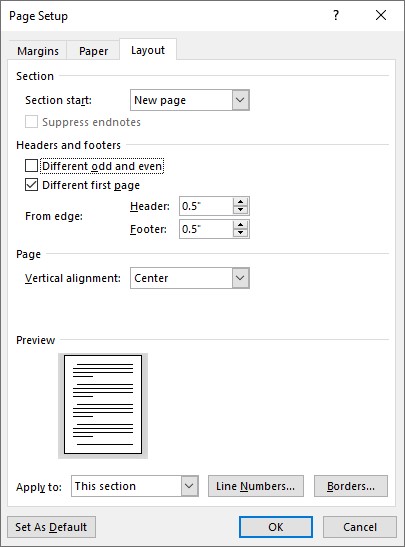Open the Apply to dropdown

pos(135,486)
